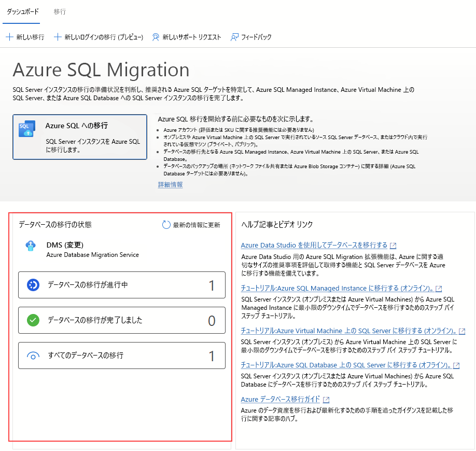Open 新しいサポート リクエスト text button

pyautogui.click(x=191, y=37)
